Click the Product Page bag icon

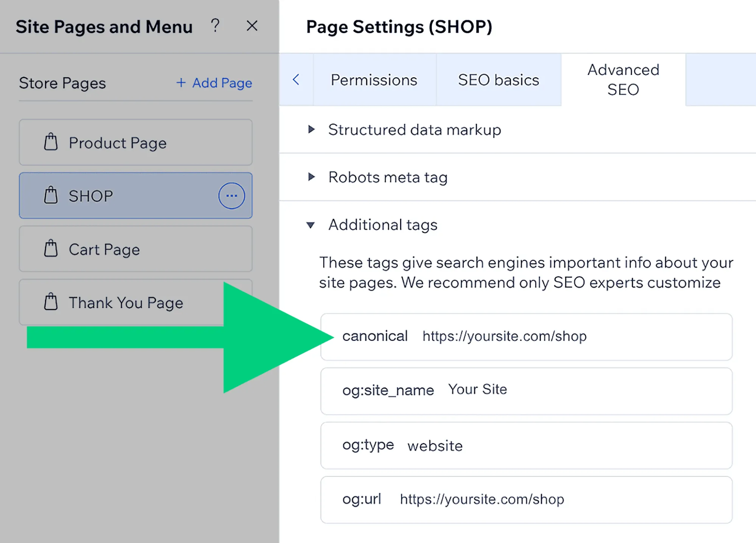(x=51, y=142)
